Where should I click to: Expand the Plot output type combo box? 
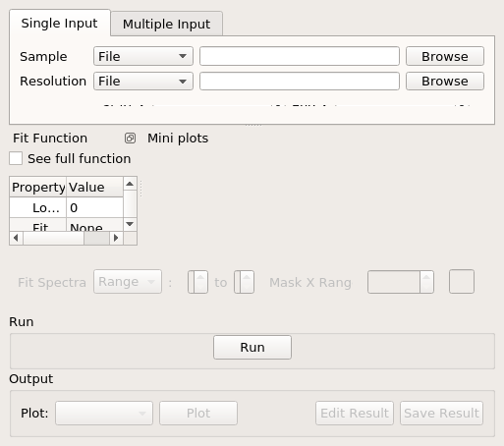pos(104,414)
